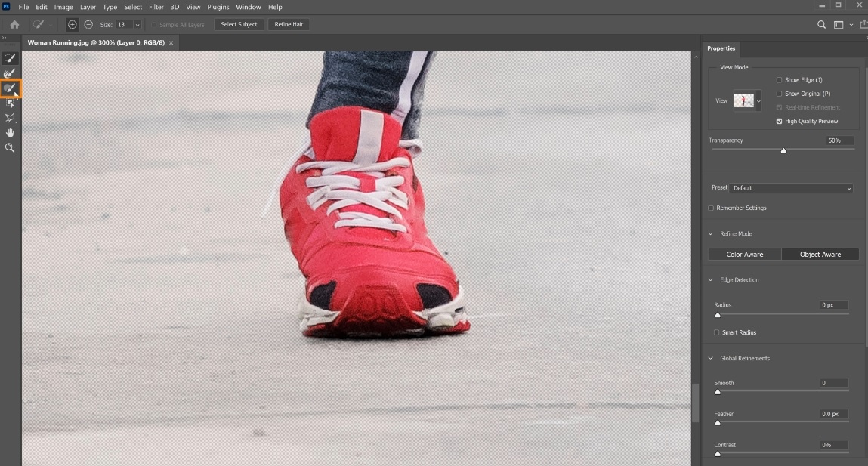Expand the toolbar with double chevrons
Screen dimensions: 868x466
click(4, 38)
